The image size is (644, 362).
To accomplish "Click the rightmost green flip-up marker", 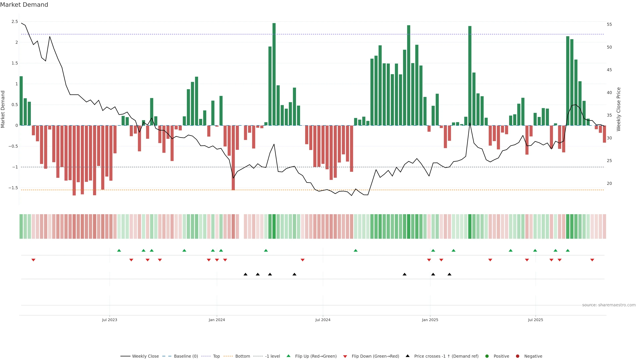I will (x=568, y=250).
